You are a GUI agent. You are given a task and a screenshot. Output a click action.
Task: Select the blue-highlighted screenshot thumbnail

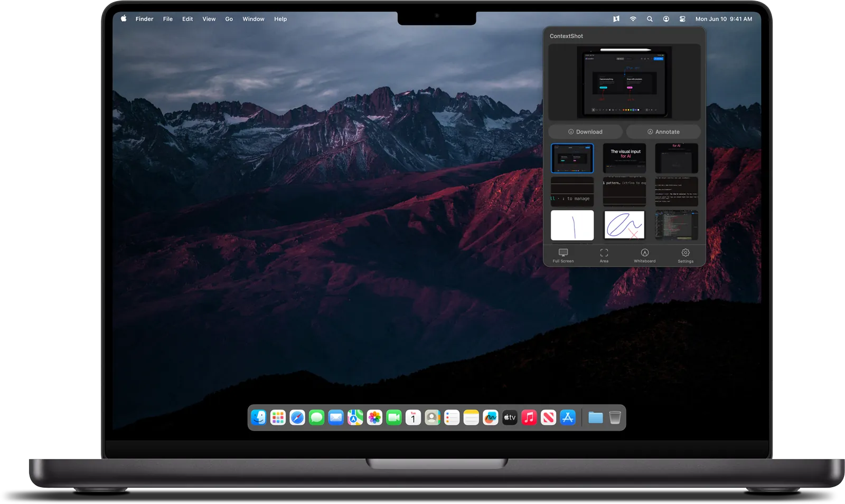coord(572,158)
